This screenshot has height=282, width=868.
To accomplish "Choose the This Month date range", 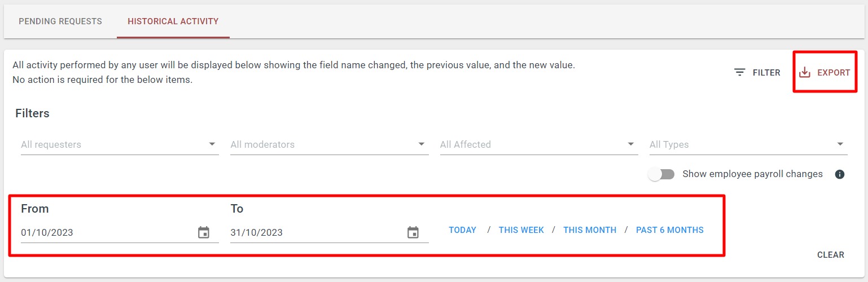I will (590, 230).
